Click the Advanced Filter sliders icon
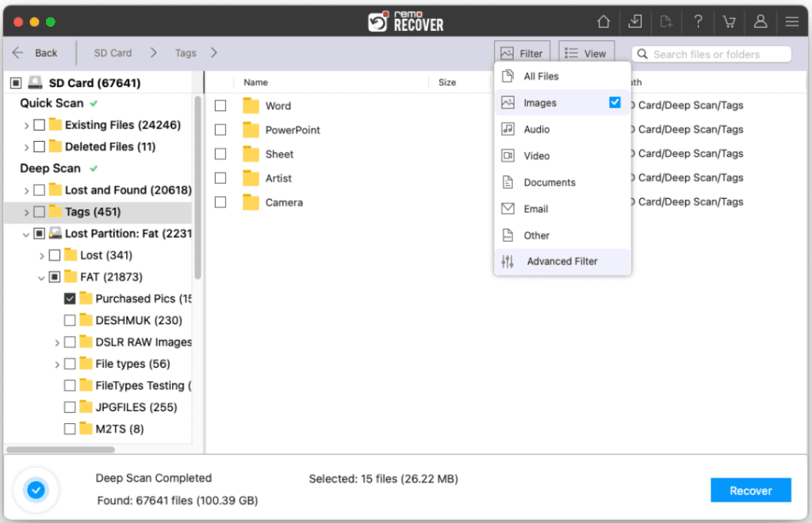812x523 pixels. (x=508, y=261)
